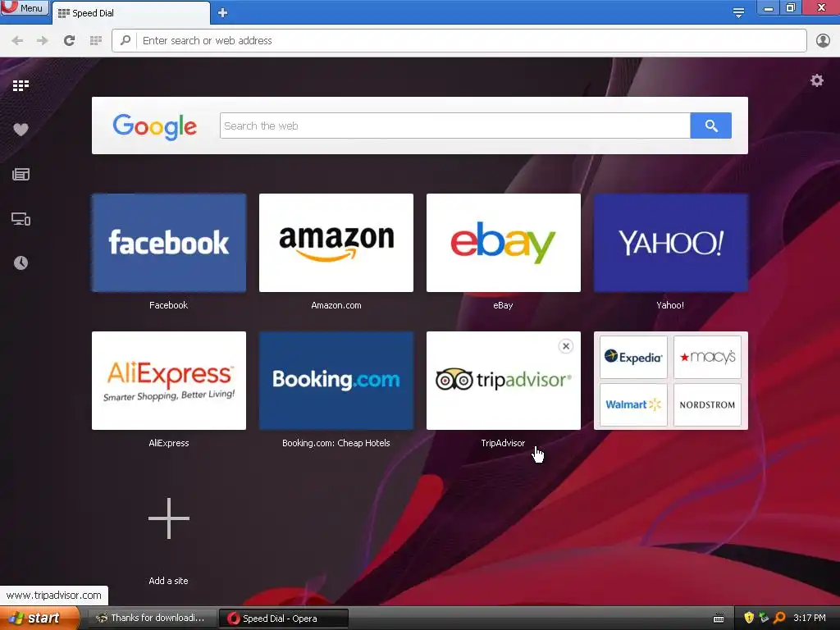Open Walmart in the shopping folder
The image size is (840, 630).
coord(633,404)
